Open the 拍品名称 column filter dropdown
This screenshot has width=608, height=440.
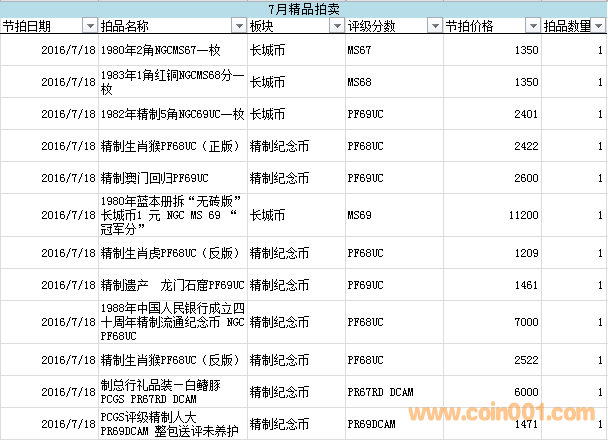[x=236, y=25]
